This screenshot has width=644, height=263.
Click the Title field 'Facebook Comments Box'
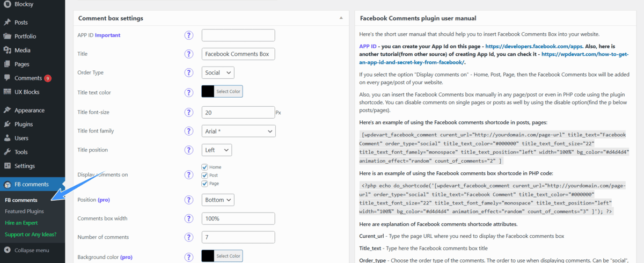(238, 54)
